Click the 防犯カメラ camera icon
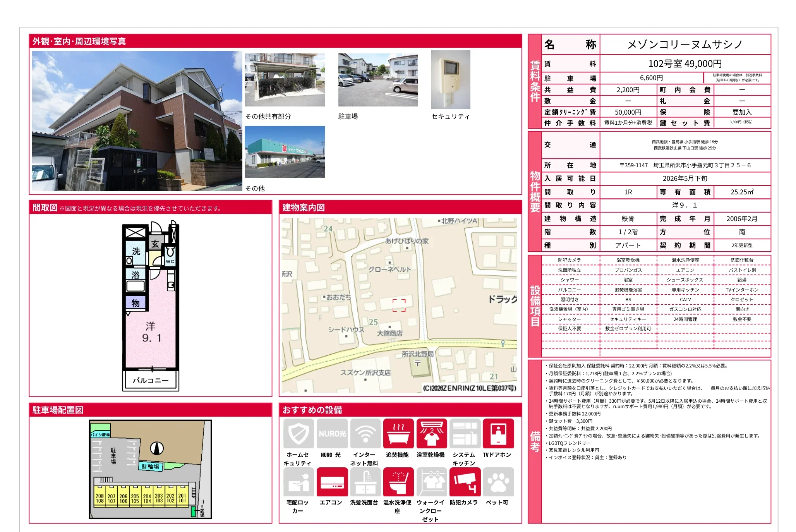Image resolution: width=796 pixels, height=532 pixels. pyautogui.click(x=465, y=482)
